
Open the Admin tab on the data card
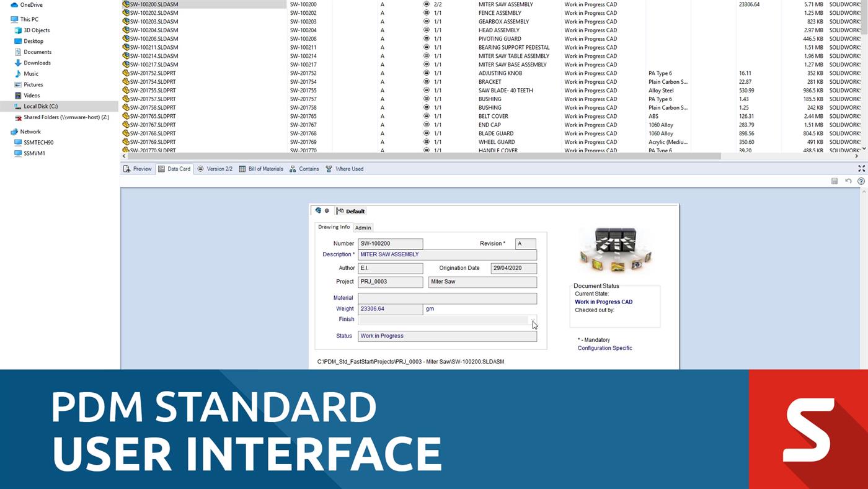pyautogui.click(x=363, y=227)
